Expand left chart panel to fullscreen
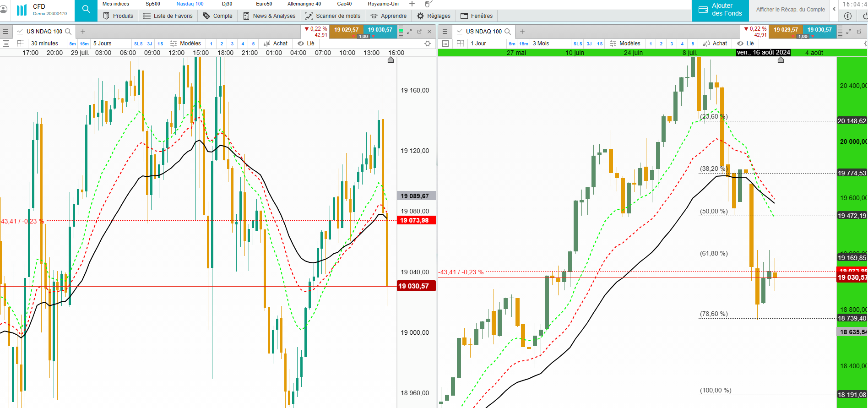868x408 pixels. click(409, 32)
